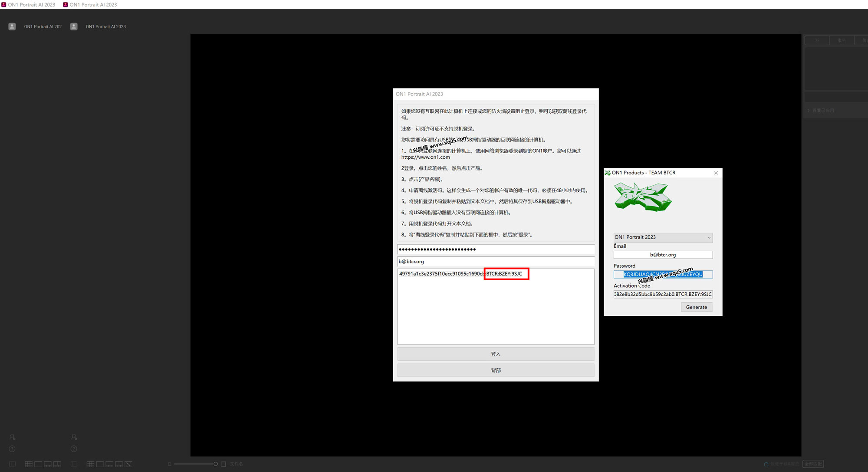Click the first portrait avatar icon at top
The height and width of the screenshot is (472, 868).
(12, 26)
